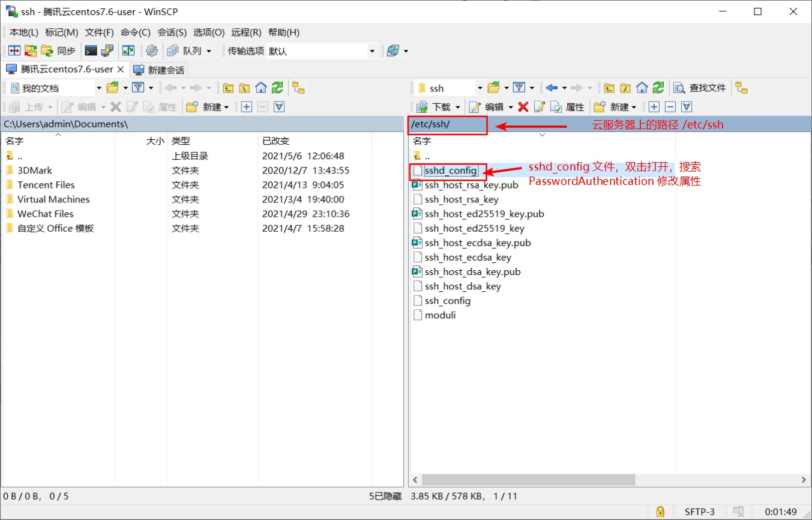
Task: Click the local panel filter icon
Action: point(138,88)
